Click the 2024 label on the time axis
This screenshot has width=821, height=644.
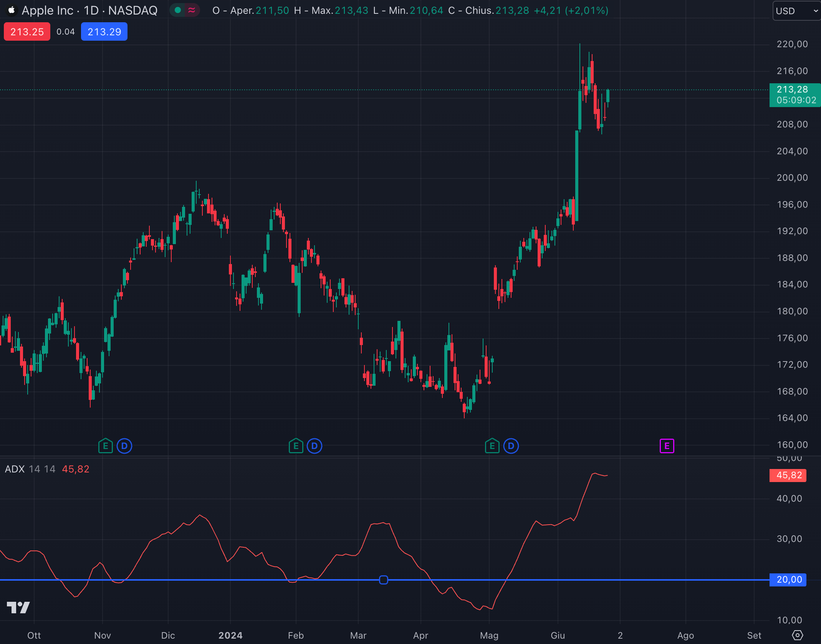tap(231, 636)
